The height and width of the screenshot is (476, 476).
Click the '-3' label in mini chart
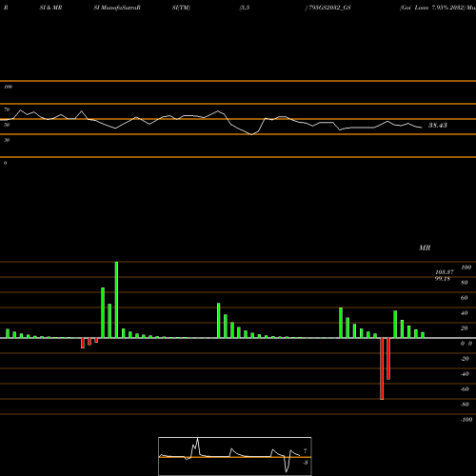(306, 463)
